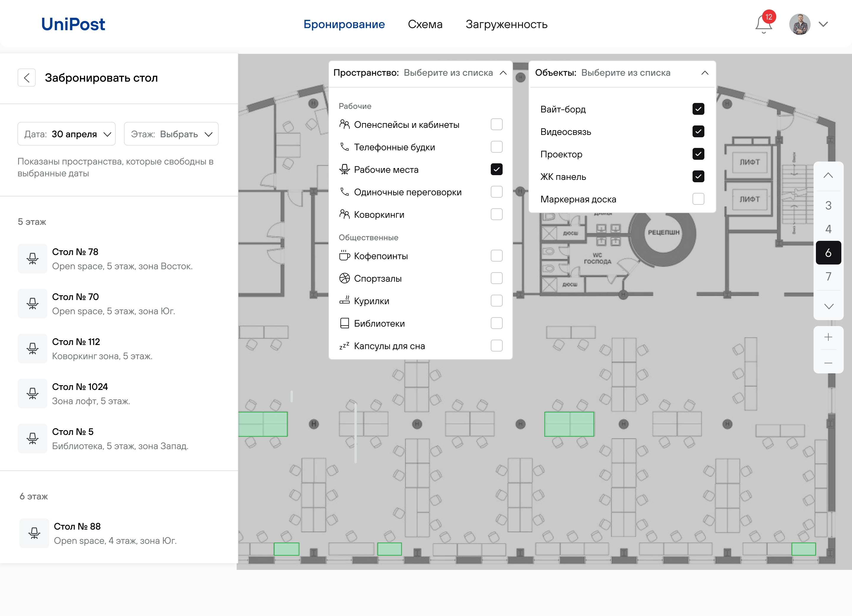
Task: Collapse the Объекты dropdown list
Action: [x=705, y=73]
